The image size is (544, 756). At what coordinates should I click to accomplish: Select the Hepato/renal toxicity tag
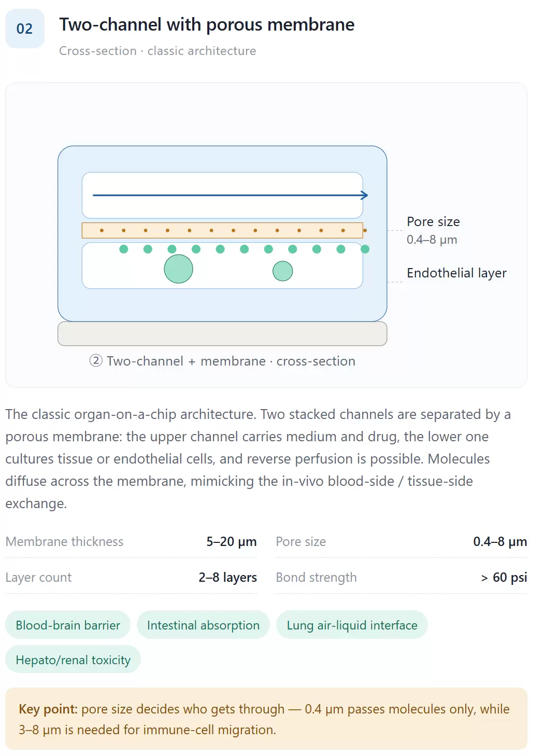73,660
